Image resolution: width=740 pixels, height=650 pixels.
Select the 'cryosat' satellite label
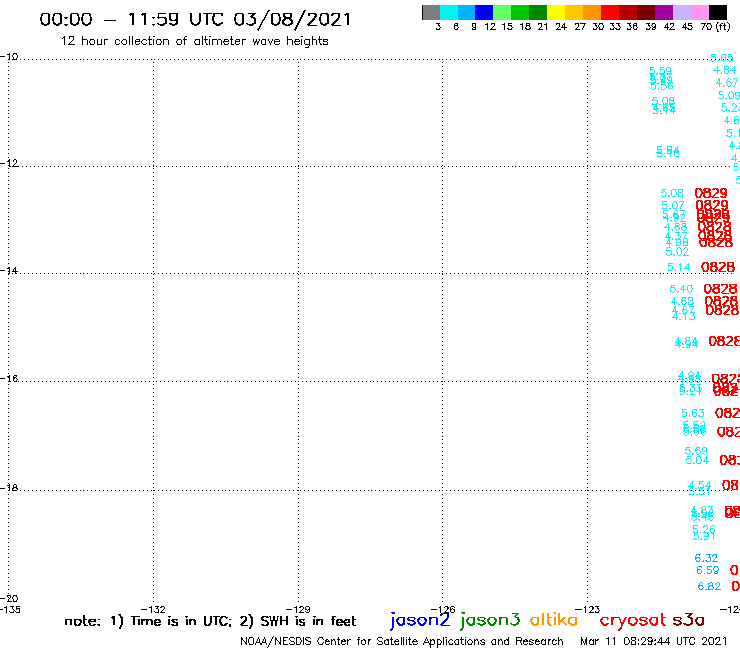pyautogui.click(x=633, y=620)
